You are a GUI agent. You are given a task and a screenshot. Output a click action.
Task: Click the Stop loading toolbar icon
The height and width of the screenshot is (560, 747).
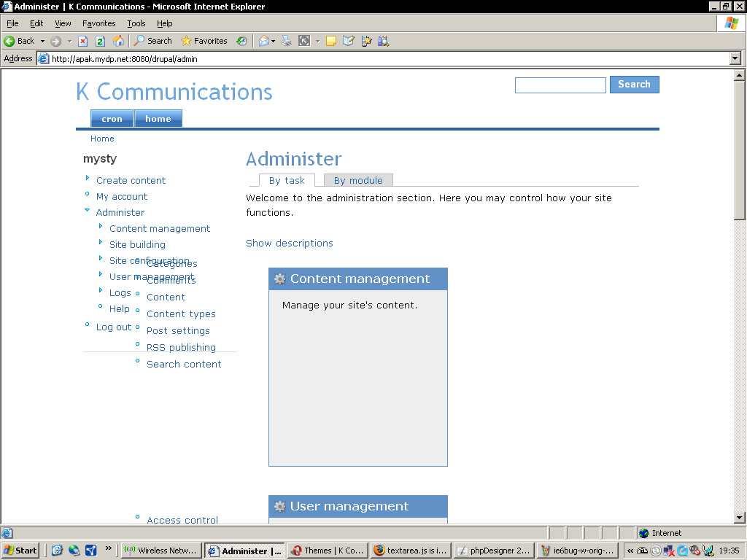coord(83,41)
